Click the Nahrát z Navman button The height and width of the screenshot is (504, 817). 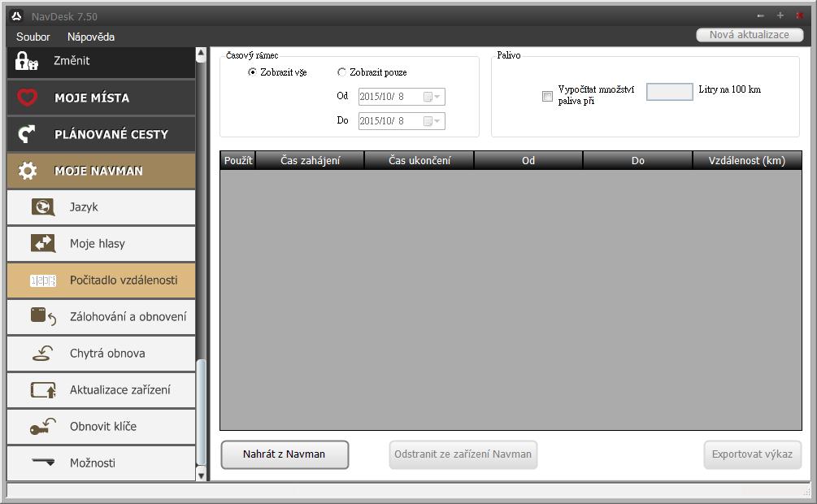coord(285,454)
